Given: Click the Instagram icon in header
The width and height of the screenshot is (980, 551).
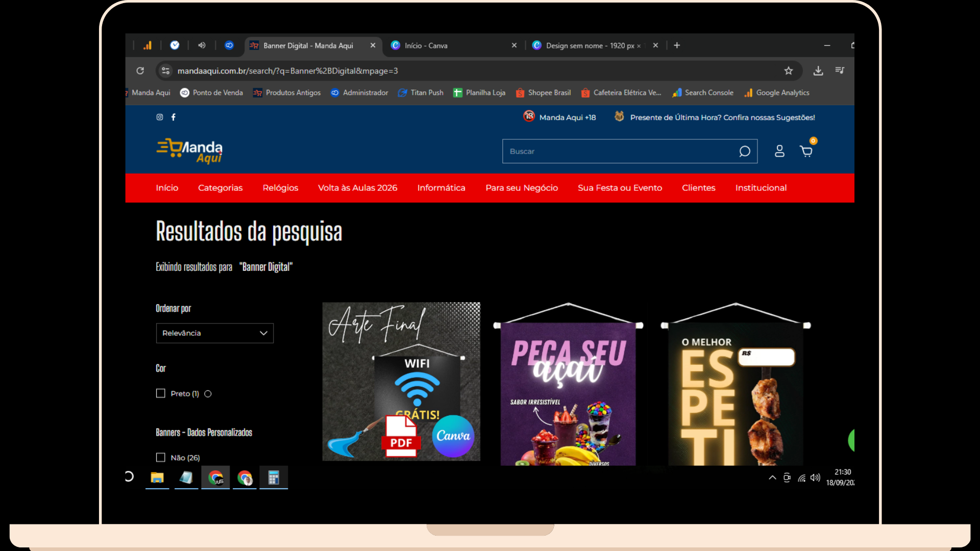Looking at the screenshot, I should pyautogui.click(x=160, y=117).
